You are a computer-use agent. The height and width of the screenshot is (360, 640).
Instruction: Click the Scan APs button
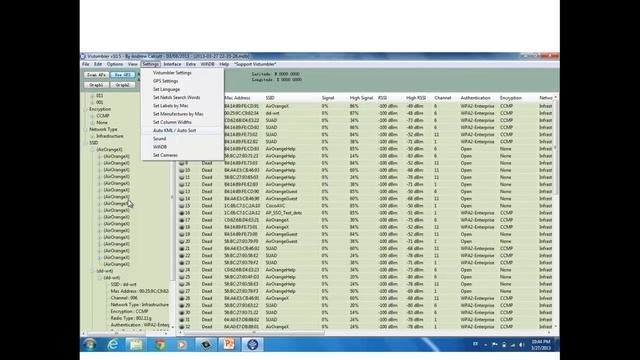[97, 75]
